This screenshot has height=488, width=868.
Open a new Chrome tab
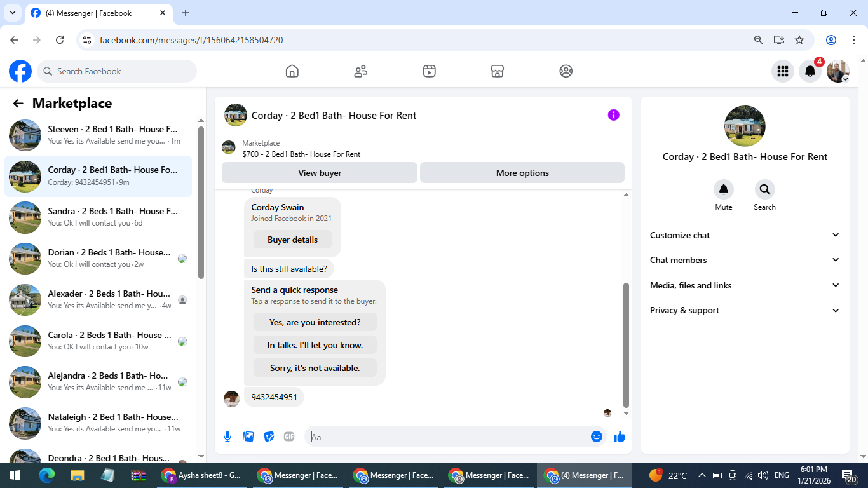coord(186,13)
